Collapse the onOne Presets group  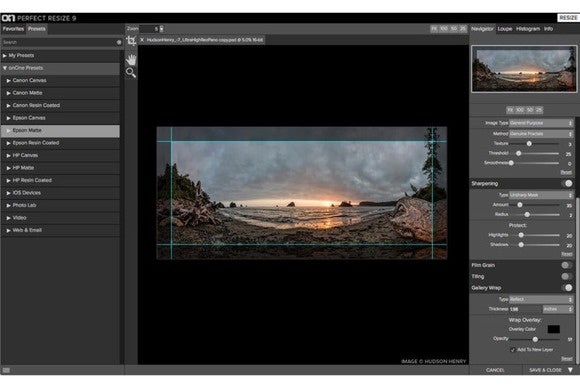[x=4, y=68]
